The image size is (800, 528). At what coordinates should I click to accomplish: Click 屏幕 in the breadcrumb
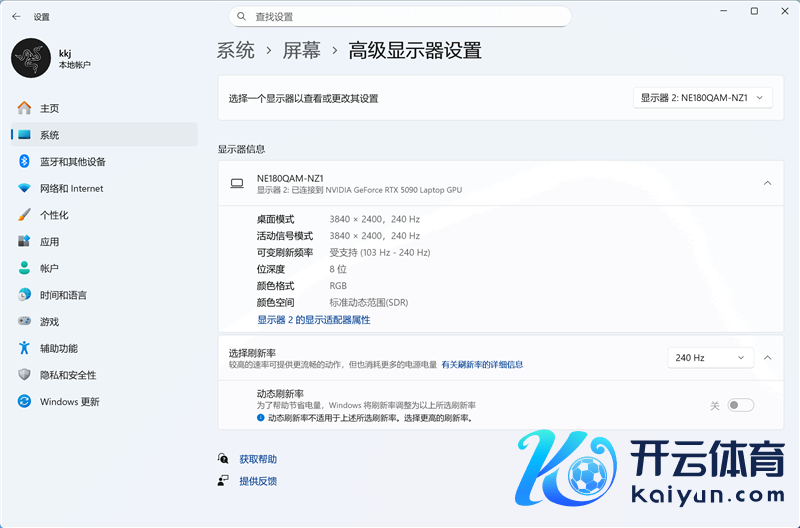click(301, 51)
